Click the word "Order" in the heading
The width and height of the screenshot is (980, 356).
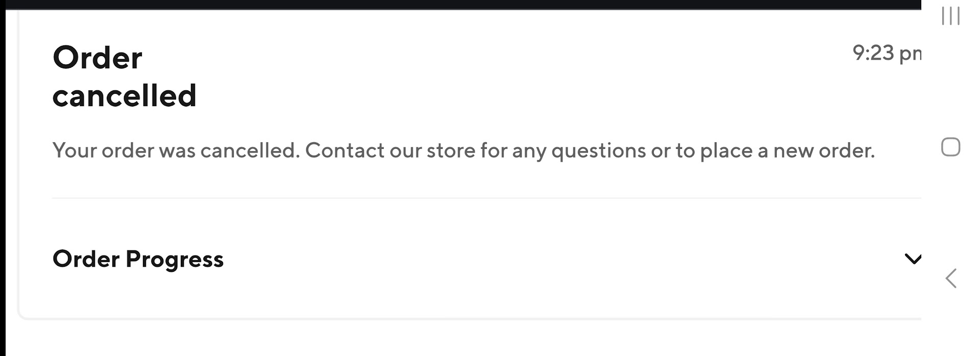tap(97, 58)
